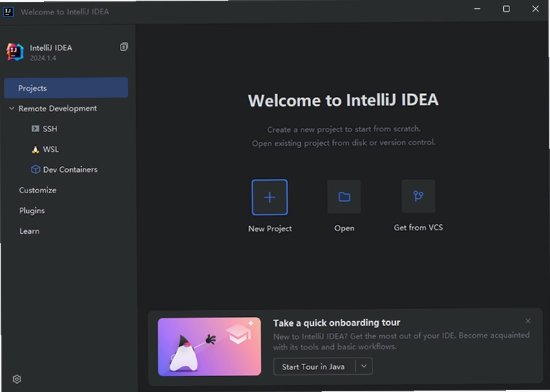Click the Get from VCS branch icon
550x392 pixels.
tap(418, 196)
